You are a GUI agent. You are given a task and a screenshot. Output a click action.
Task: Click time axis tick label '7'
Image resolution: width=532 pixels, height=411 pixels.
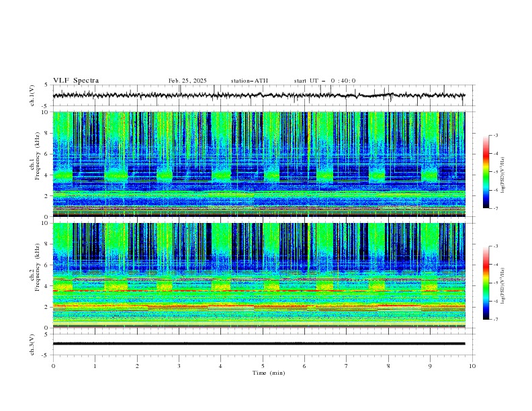tap(347, 366)
